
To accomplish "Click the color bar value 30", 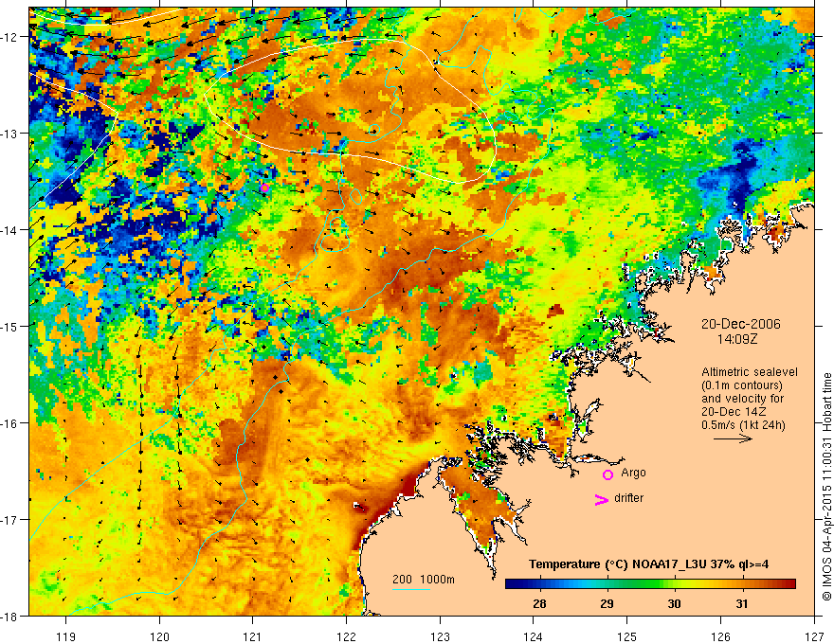I will point(675,603).
